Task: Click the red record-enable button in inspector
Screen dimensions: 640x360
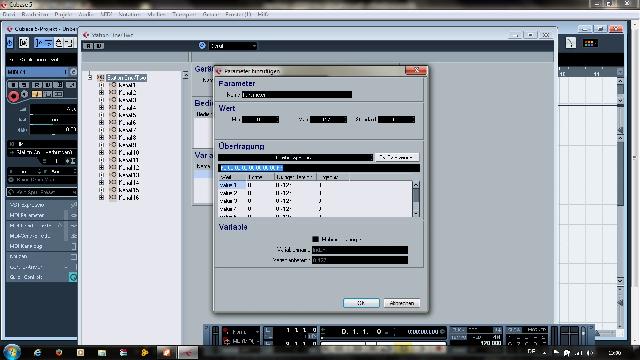Action: [13, 96]
